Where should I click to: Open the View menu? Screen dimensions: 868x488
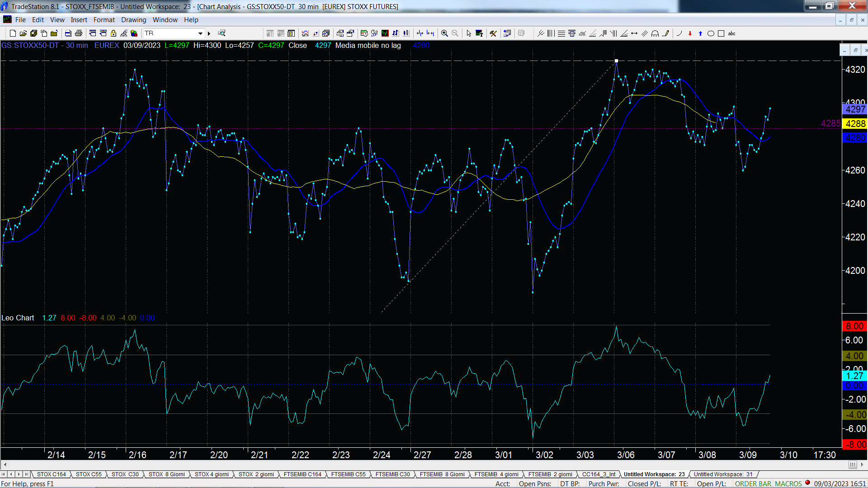57,20
